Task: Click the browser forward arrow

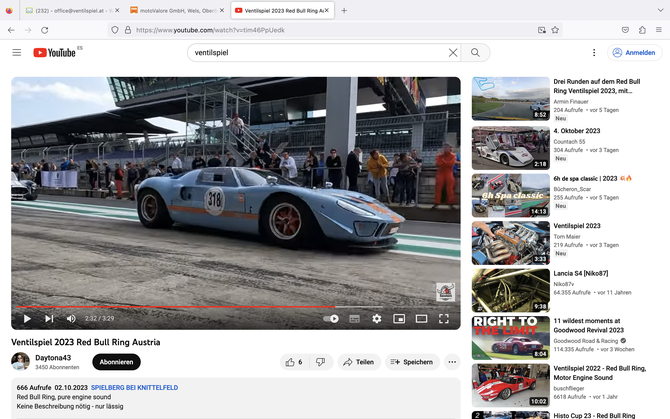Action: point(28,30)
